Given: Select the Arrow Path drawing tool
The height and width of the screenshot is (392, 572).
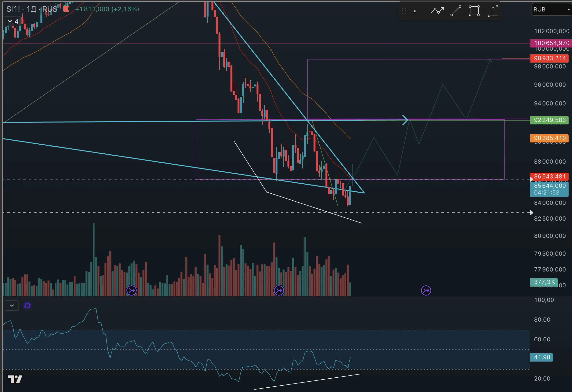Looking at the screenshot, I should (x=437, y=11).
